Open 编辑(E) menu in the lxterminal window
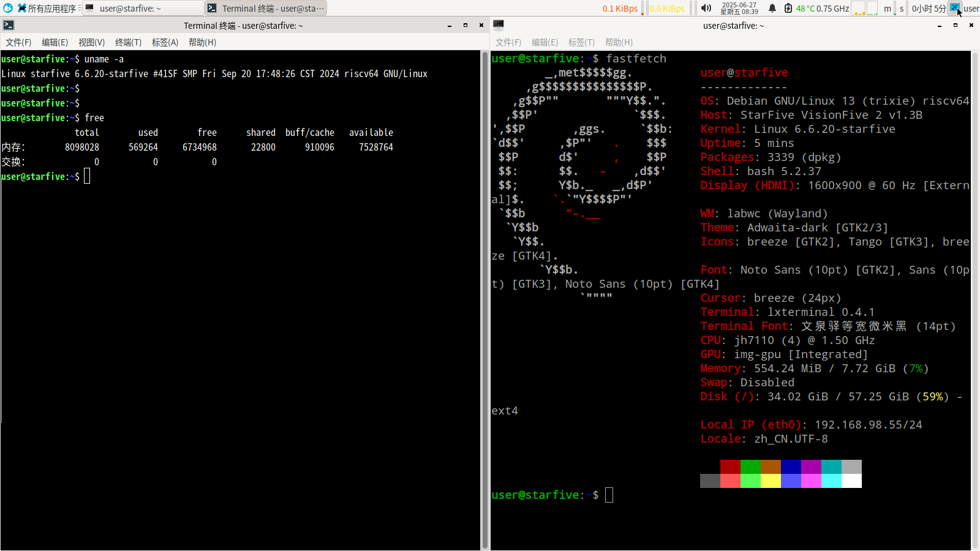This screenshot has height=551, width=980. (545, 42)
